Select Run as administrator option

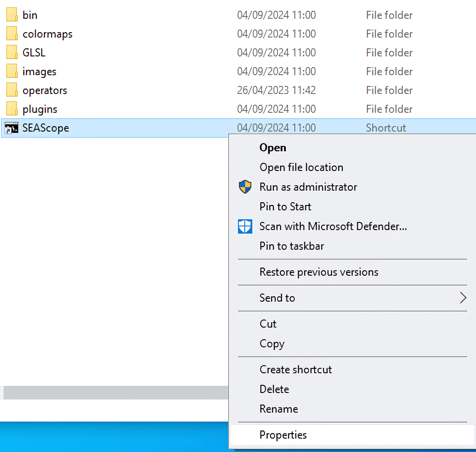click(308, 186)
